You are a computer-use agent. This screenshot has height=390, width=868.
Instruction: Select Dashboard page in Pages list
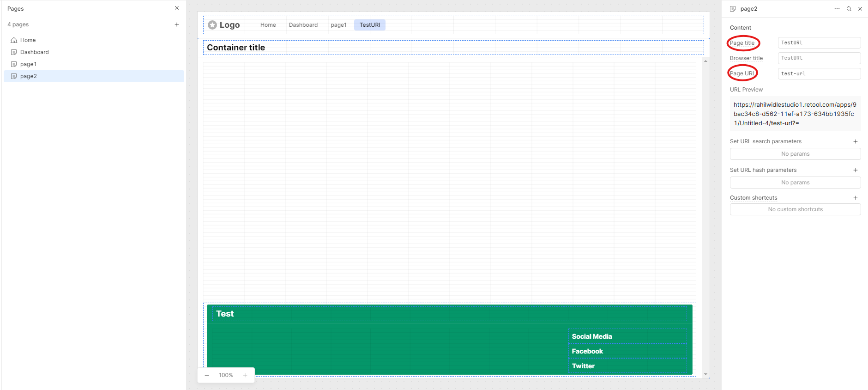click(94, 52)
